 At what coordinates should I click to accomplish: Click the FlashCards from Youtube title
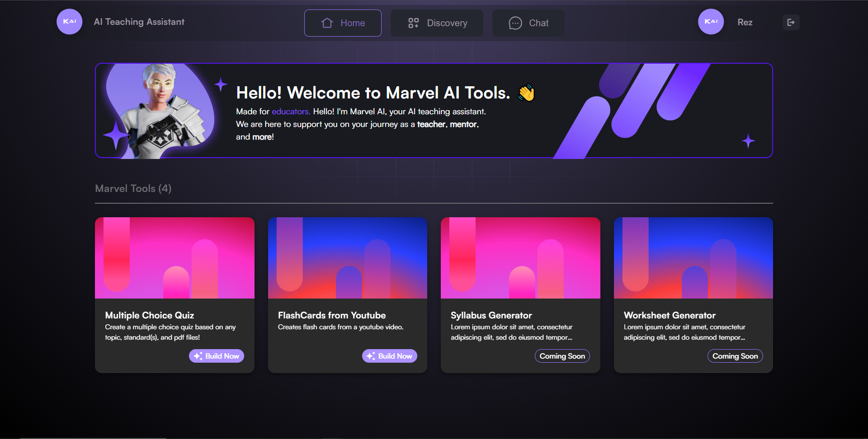tap(332, 315)
